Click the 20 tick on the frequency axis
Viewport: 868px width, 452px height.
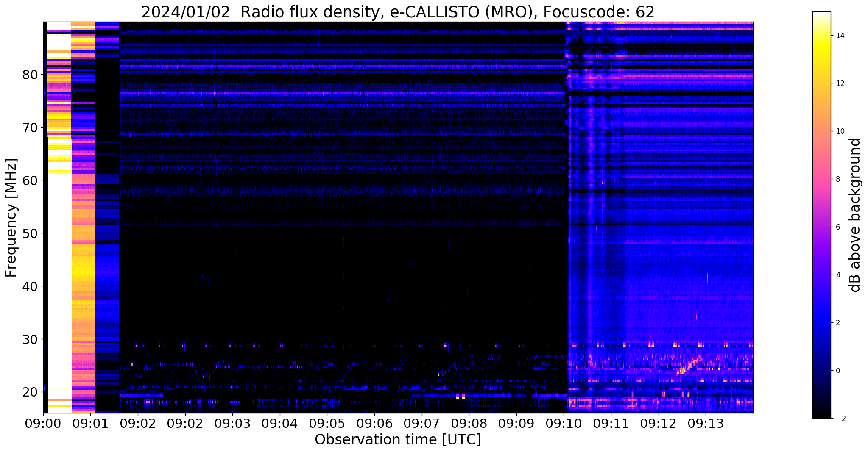click(x=31, y=392)
